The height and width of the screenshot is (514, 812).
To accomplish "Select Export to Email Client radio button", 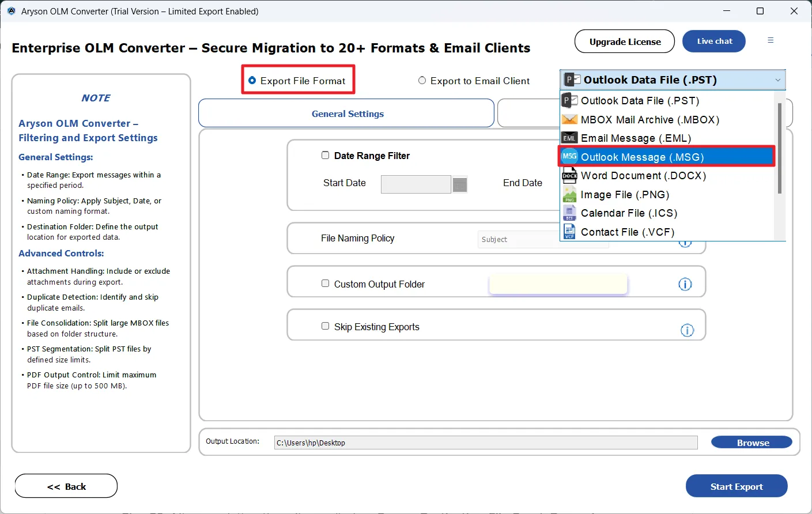I will (x=422, y=81).
